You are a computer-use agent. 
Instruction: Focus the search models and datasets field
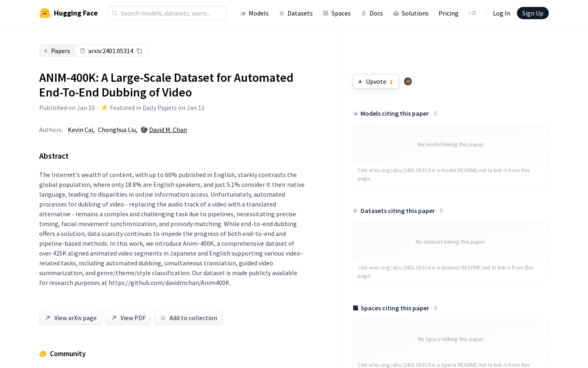click(x=167, y=13)
